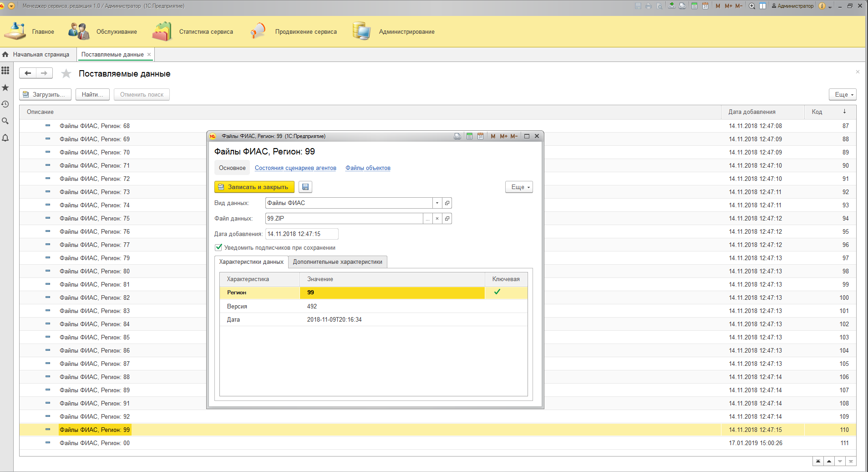Viewport: 868px width, 472px height.
Task: Click the floppy disk save icon in dialog
Action: [305, 187]
